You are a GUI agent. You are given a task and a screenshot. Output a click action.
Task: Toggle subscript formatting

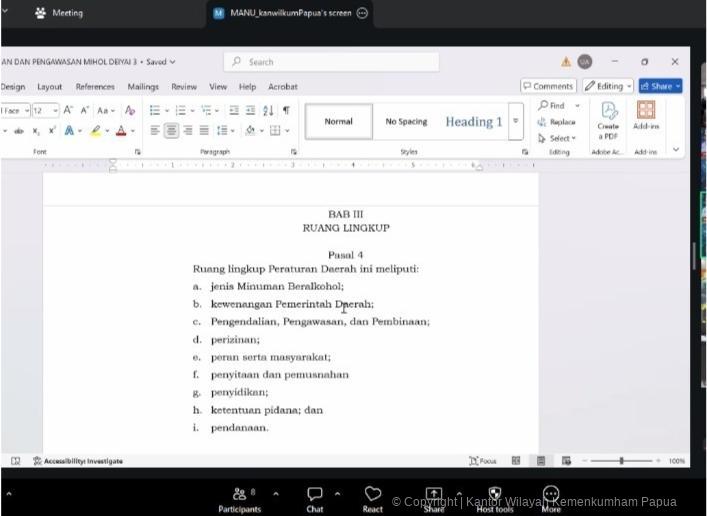point(36,131)
